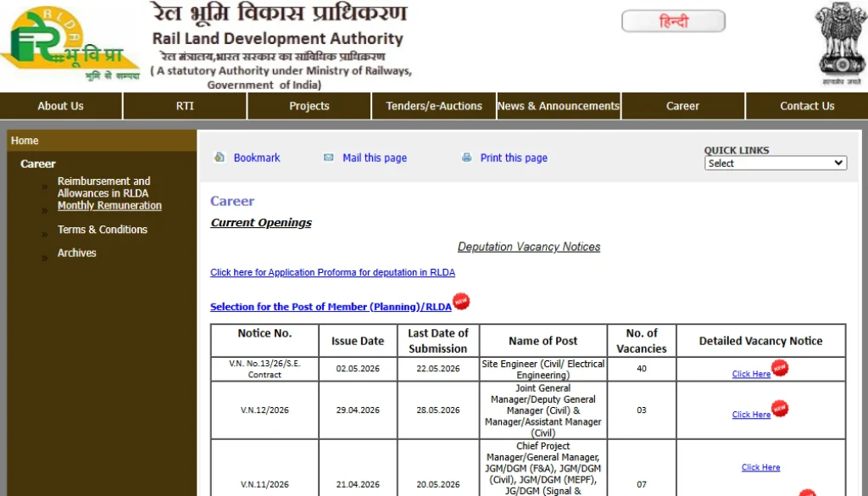Image resolution: width=868 pixels, height=496 pixels.
Task: Click the Bookmark icon
Action: 220,157
